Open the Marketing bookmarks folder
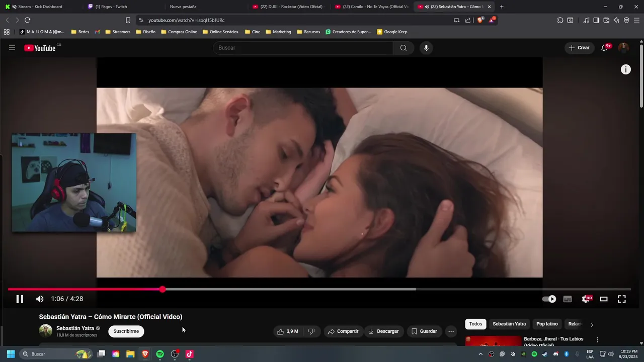The image size is (644, 362). tap(278, 32)
